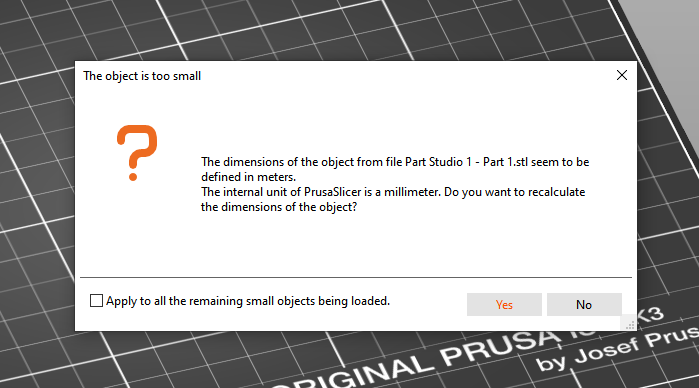Click the 'Part Studio 1 - Part 1.stl' filename
This screenshot has width=699, height=388.
tap(466, 162)
